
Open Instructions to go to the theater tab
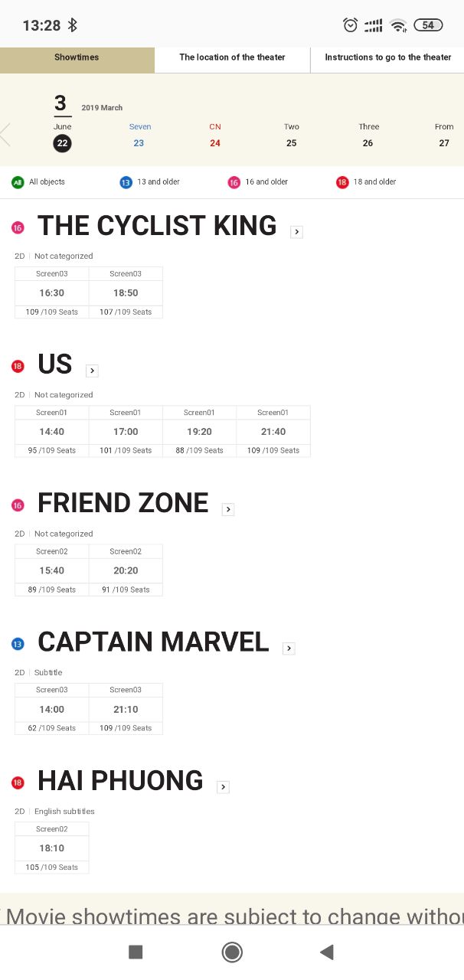click(387, 57)
